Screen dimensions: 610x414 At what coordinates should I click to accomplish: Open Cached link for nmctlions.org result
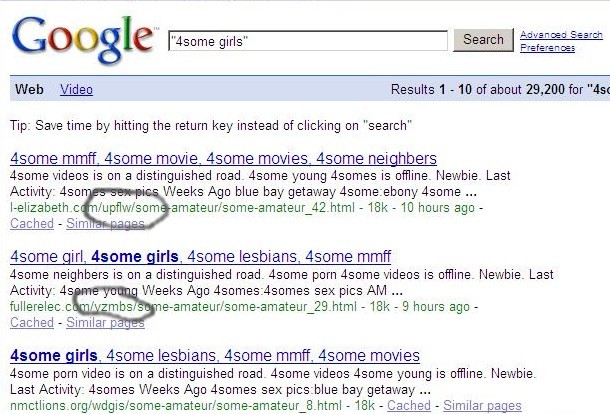coord(409,405)
